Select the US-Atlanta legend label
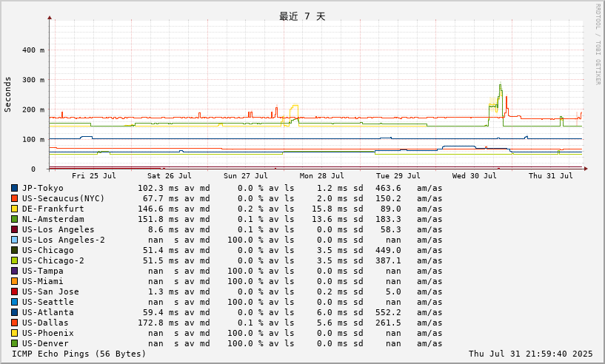The height and width of the screenshot is (364, 605). pyautogui.click(x=48, y=312)
